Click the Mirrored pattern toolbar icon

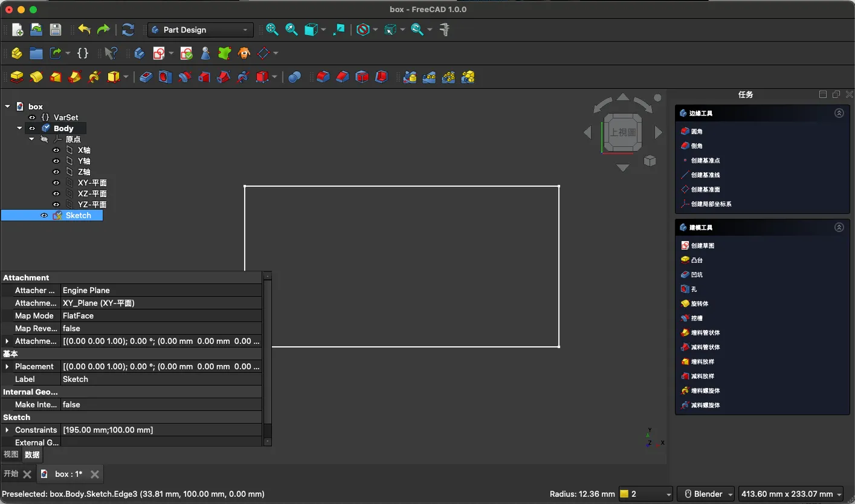[x=410, y=77]
